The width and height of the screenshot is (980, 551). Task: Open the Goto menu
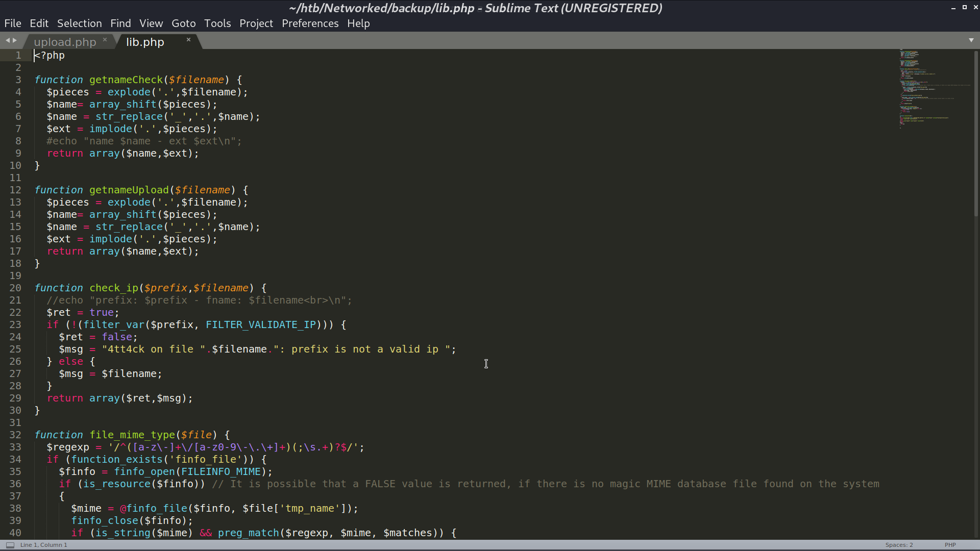pyautogui.click(x=184, y=23)
